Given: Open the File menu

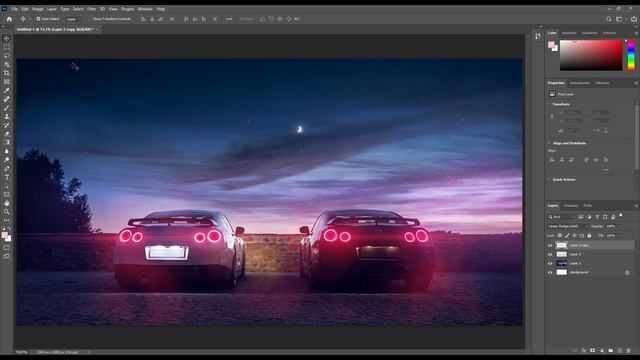Looking at the screenshot, I should pyautogui.click(x=14, y=9).
